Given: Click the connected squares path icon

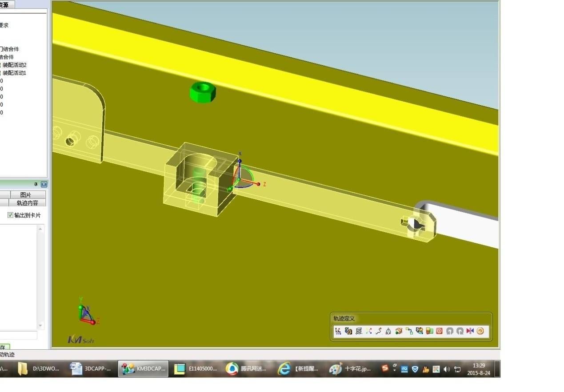Looking at the screenshot, I should coord(409,331).
